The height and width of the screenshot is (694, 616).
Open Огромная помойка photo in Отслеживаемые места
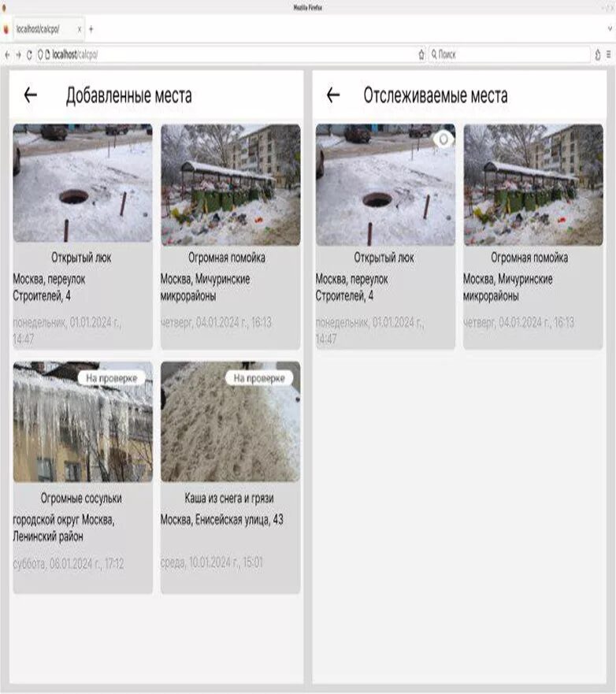533,185
